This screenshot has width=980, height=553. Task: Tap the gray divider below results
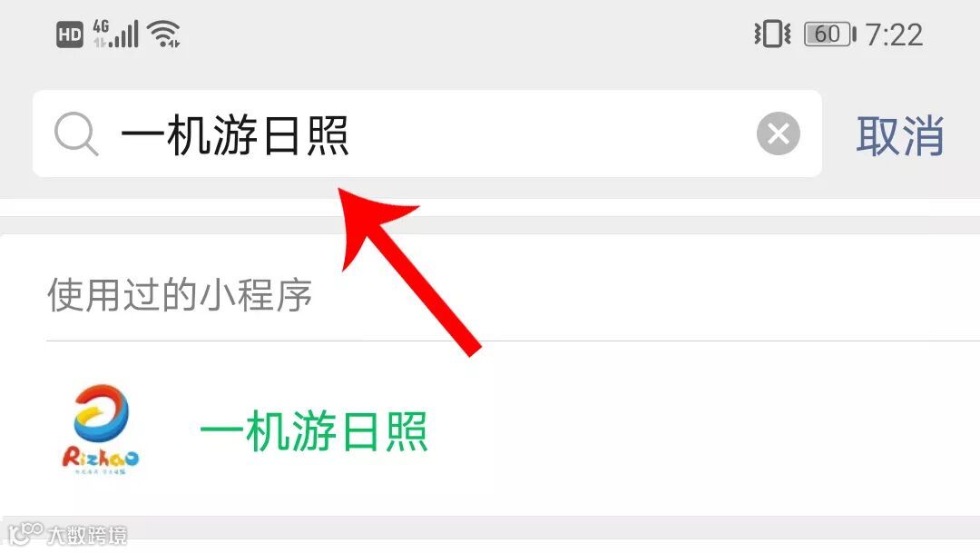[490, 528]
